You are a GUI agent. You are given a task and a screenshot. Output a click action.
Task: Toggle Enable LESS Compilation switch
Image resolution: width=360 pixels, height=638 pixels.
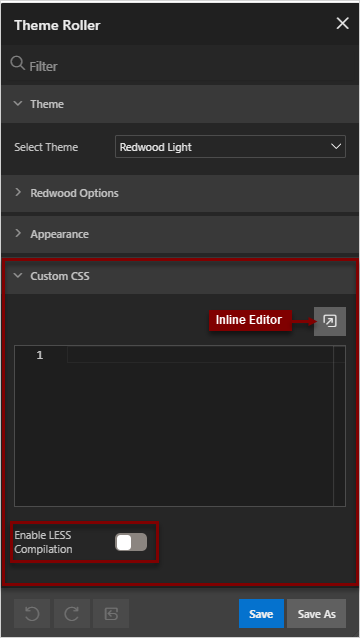131,542
